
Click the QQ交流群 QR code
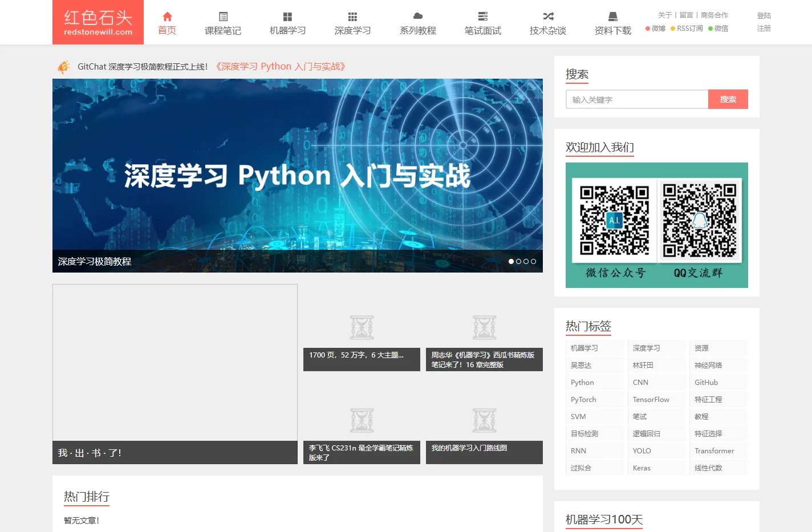tap(699, 220)
